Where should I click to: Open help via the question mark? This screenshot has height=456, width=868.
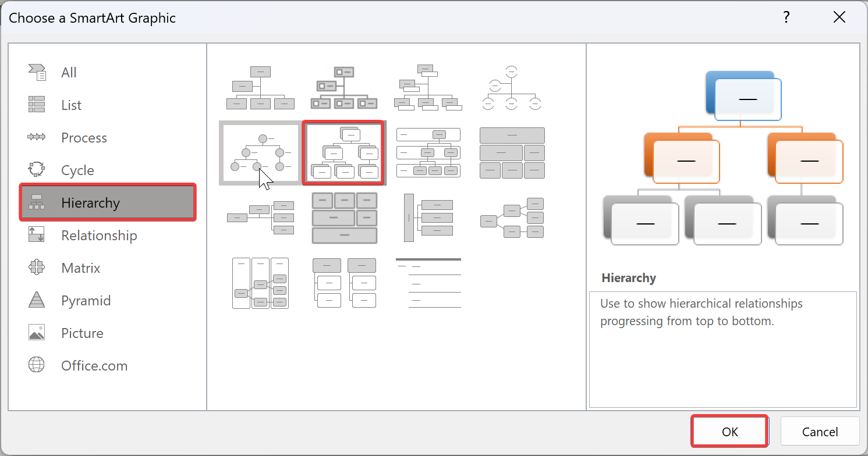(x=786, y=17)
